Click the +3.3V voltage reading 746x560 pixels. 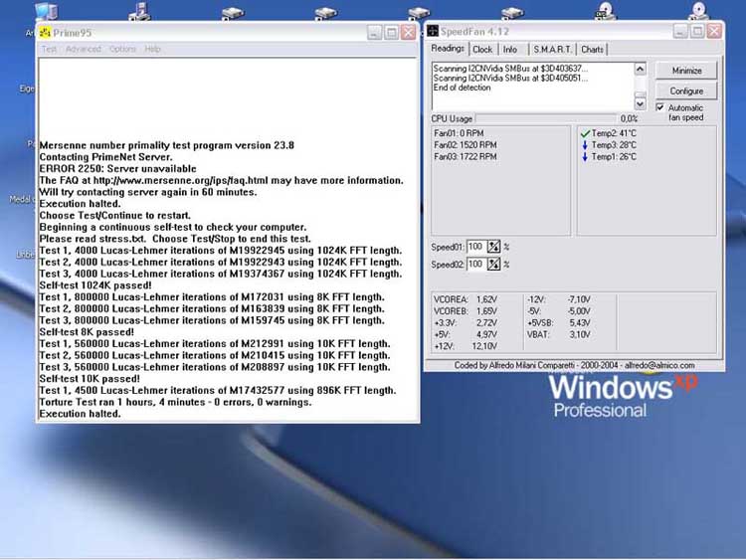pos(466,323)
